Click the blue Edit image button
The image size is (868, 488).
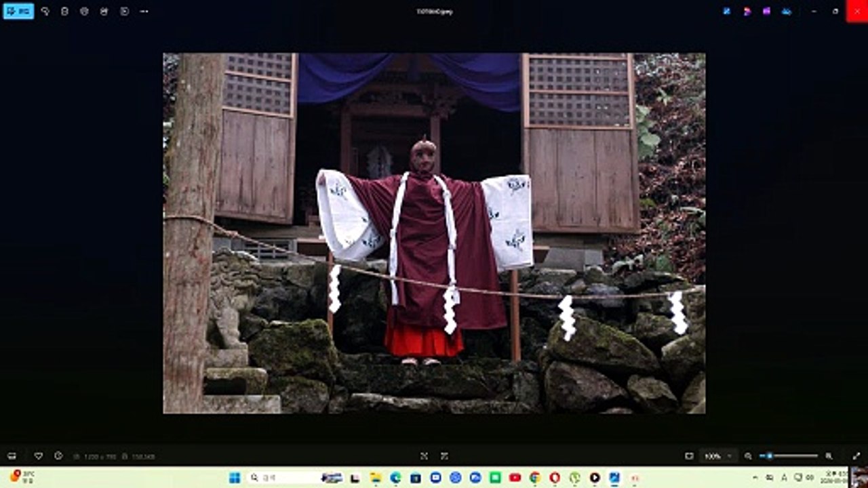[18, 11]
